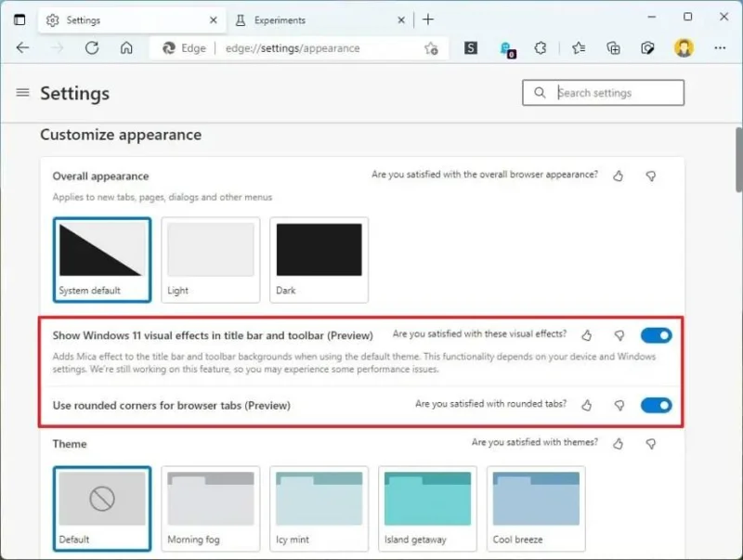Open a new tab with the plus button
The height and width of the screenshot is (560, 743).
point(428,20)
